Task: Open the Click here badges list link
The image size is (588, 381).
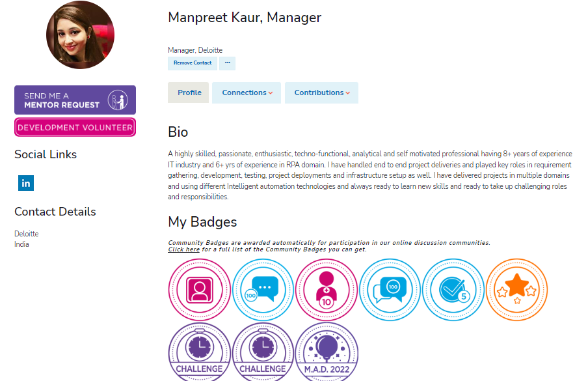Action: click(x=183, y=249)
